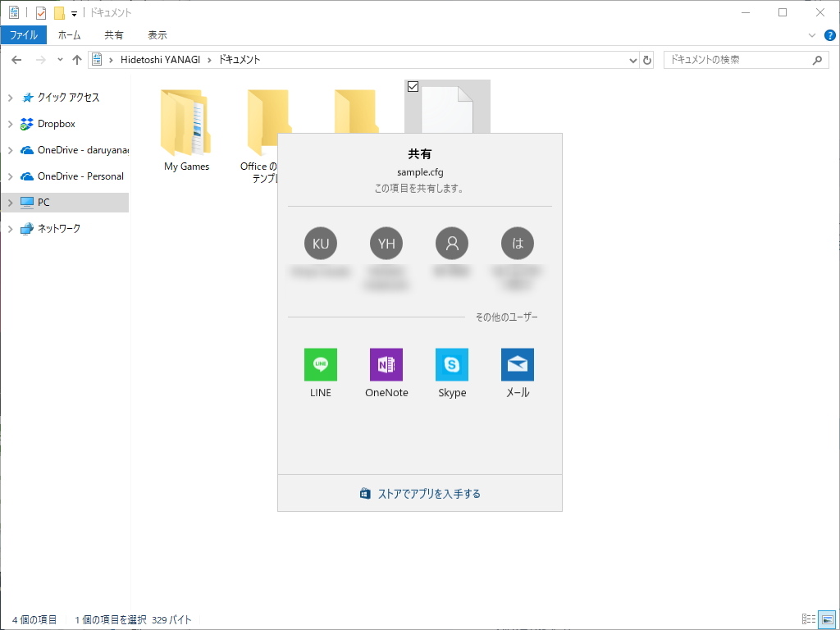840x630 pixels.
Task: Switch to large thumbnails view in status bar
Action: [828, 619]
